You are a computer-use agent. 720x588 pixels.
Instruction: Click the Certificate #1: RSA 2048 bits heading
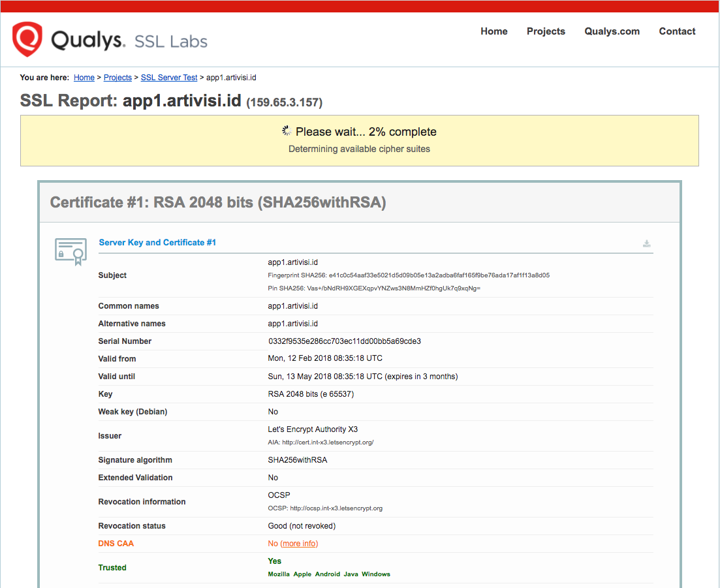(x=218, y=202)
